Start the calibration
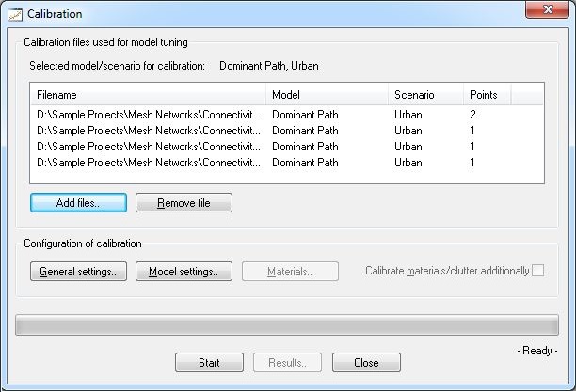Viewport: 576px width, 392px height. pos(209,363)
